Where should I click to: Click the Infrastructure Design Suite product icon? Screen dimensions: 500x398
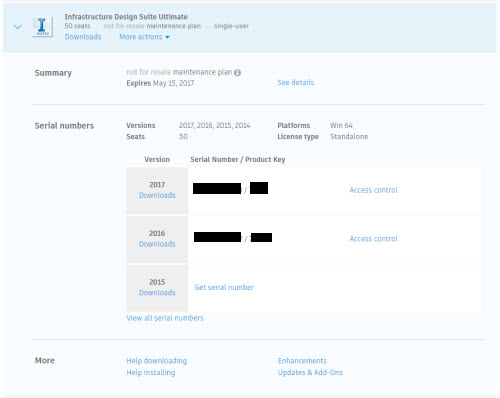[x=42, y=27]
